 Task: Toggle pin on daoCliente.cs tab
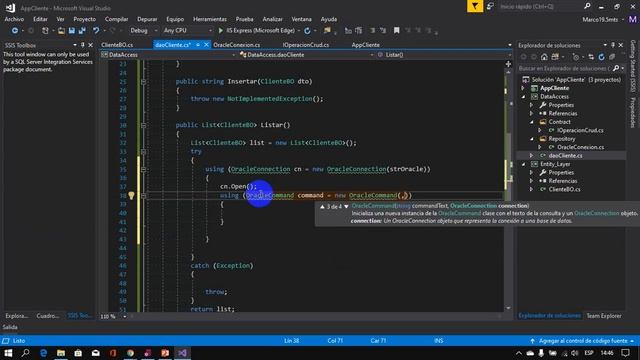(x=198, y=45)
